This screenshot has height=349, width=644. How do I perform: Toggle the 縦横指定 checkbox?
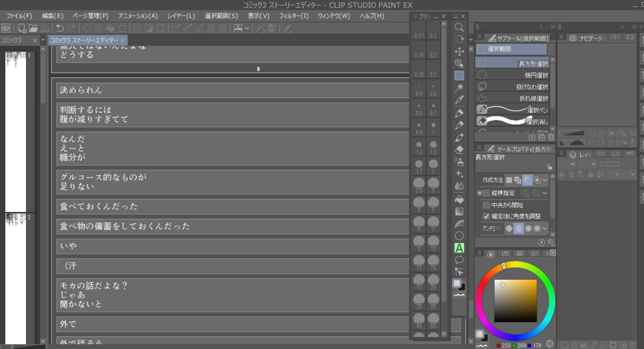[x=486, y=193]
